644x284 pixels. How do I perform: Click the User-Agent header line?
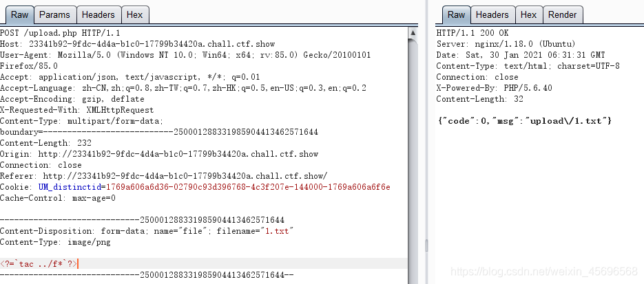185,55
